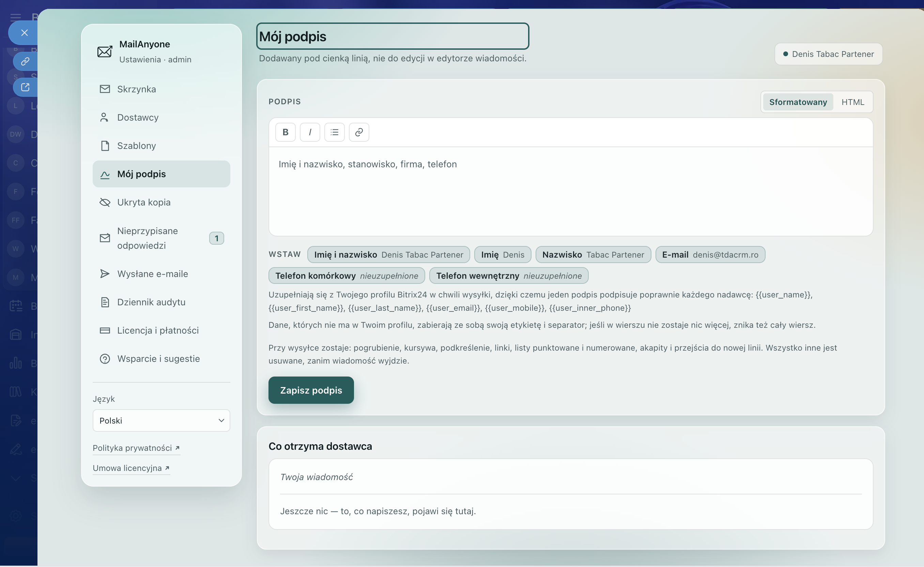Switch editor to HTML mode
924x567 pixels.
tap(853, 102)
